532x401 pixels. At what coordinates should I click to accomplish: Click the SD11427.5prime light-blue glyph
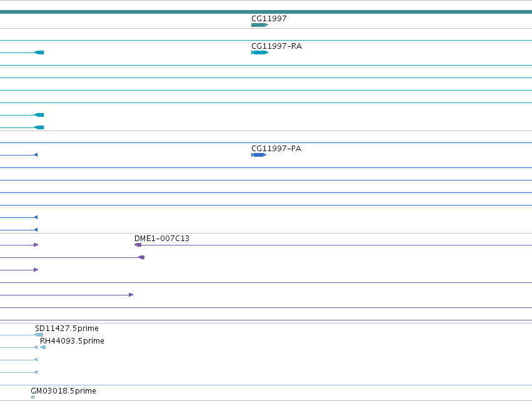click(x=39, y=335)
